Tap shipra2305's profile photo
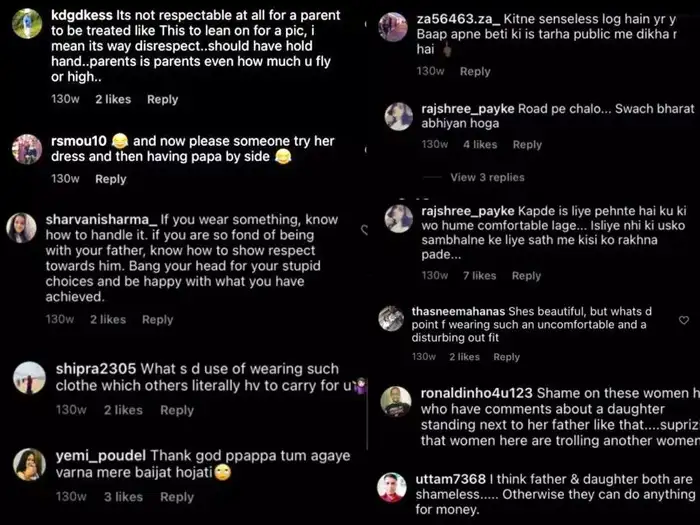Screen dimensions: 700x525 pos(30,377)
